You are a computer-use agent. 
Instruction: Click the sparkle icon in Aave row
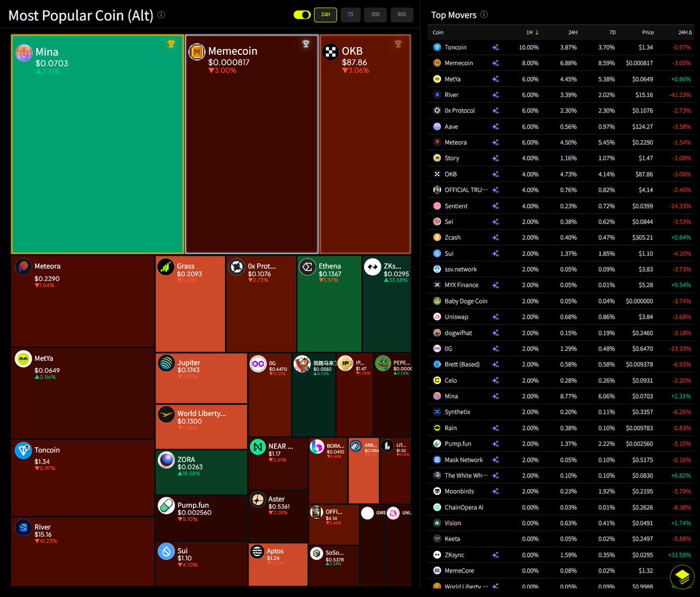pos(495,127)
